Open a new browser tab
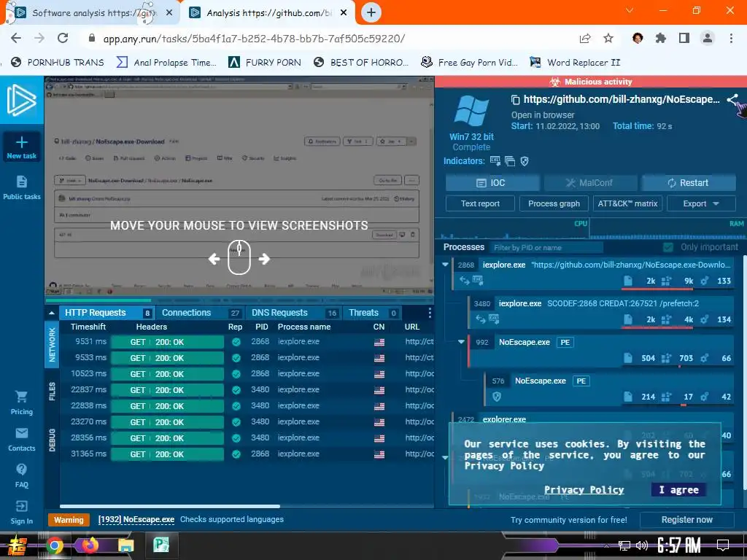Viewport: 747px width, 560px height. [x=371, y=12]
